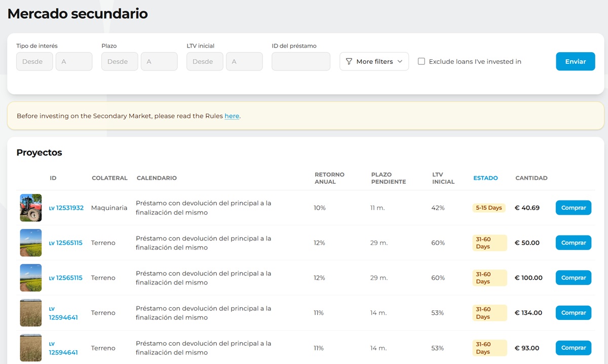Focus the LTV inicial 'A' field

pyautogui.click(x=244, y=61)
